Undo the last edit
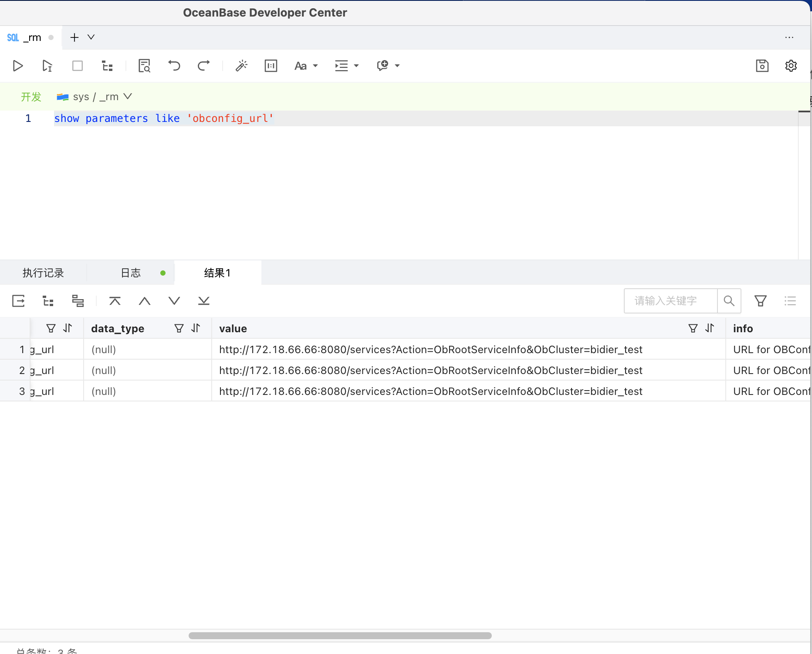 click(x=174, y=66)
